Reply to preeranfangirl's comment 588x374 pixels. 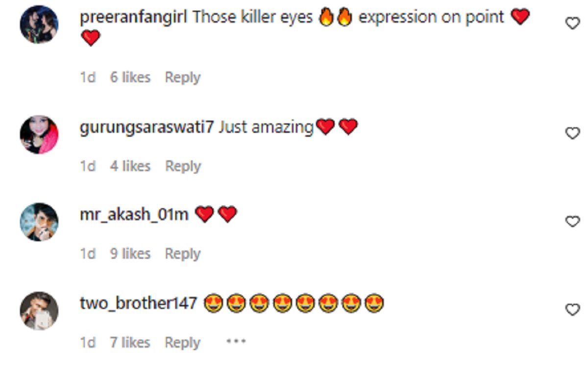click(182, 77)
